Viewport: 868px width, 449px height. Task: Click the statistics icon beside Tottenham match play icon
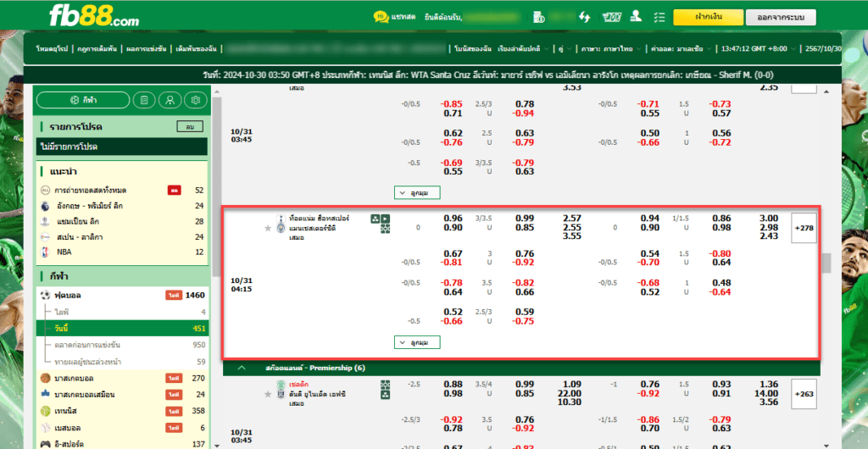[376, 219]
